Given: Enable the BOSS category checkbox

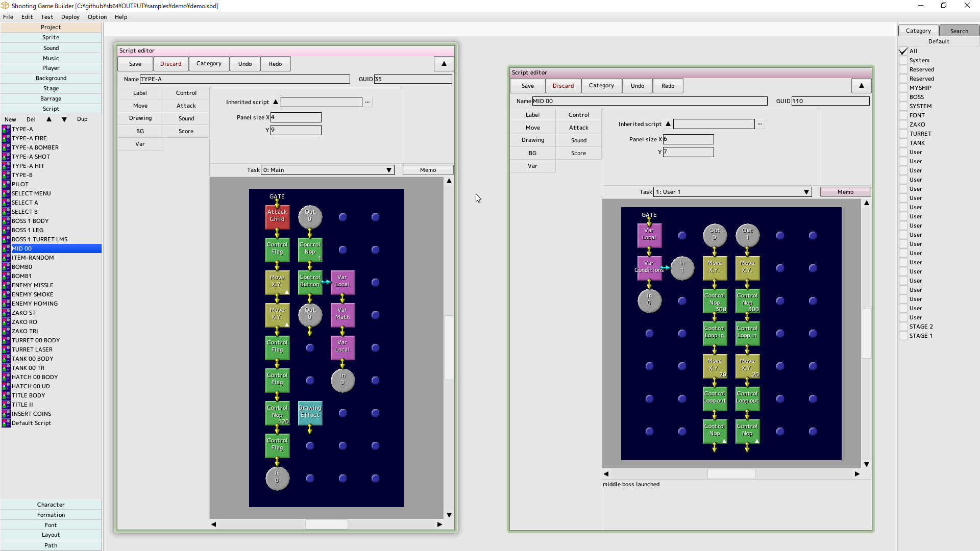Looking at the screenshot, I should 903,97.
